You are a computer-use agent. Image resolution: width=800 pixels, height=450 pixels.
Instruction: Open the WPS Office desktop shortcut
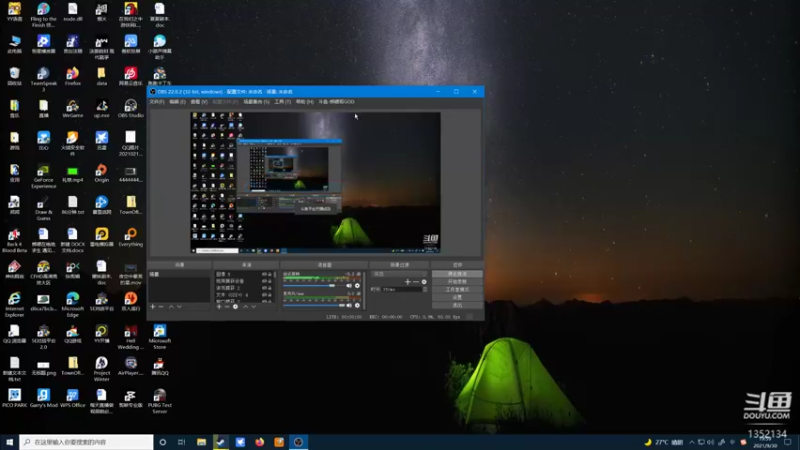pyautogui.click(x=72, y=399)
